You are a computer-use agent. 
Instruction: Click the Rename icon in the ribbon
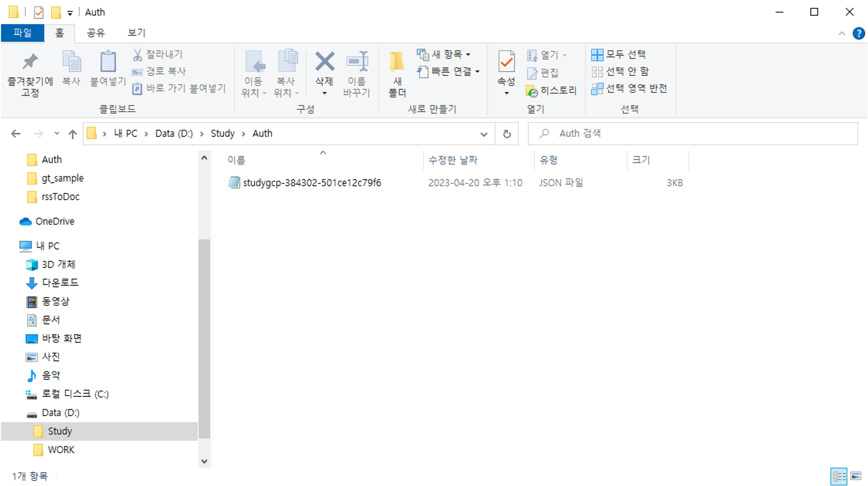(357, 62)
